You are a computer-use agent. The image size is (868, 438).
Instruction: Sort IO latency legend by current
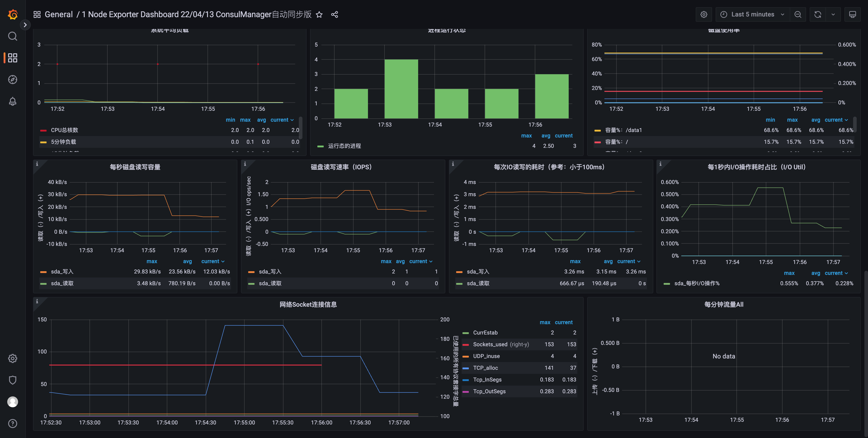(628, 261)
